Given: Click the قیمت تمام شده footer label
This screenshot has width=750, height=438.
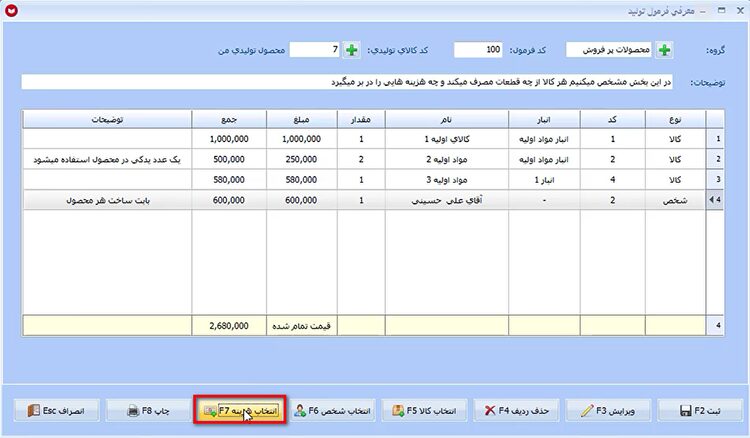Looking at the screenshot, I should coord(301,326).
